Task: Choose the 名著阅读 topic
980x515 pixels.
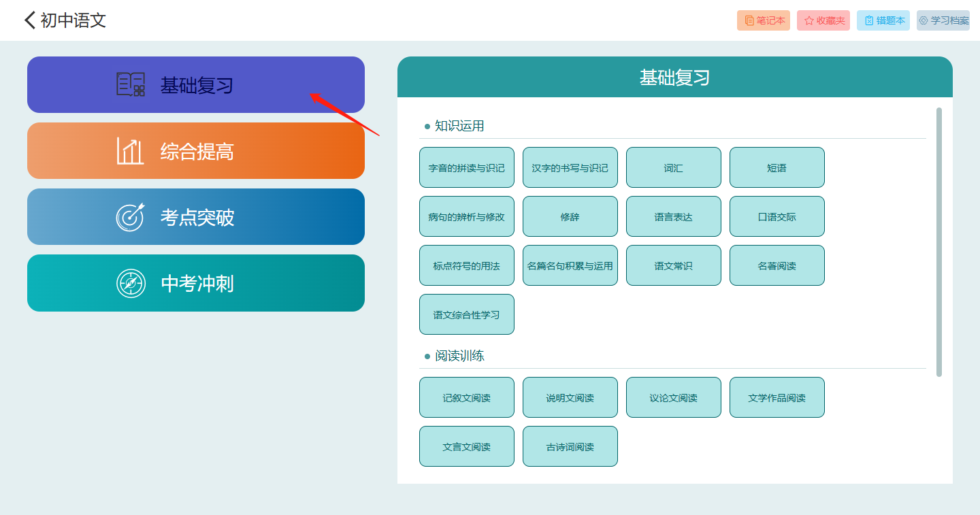Action: [777, 265]
